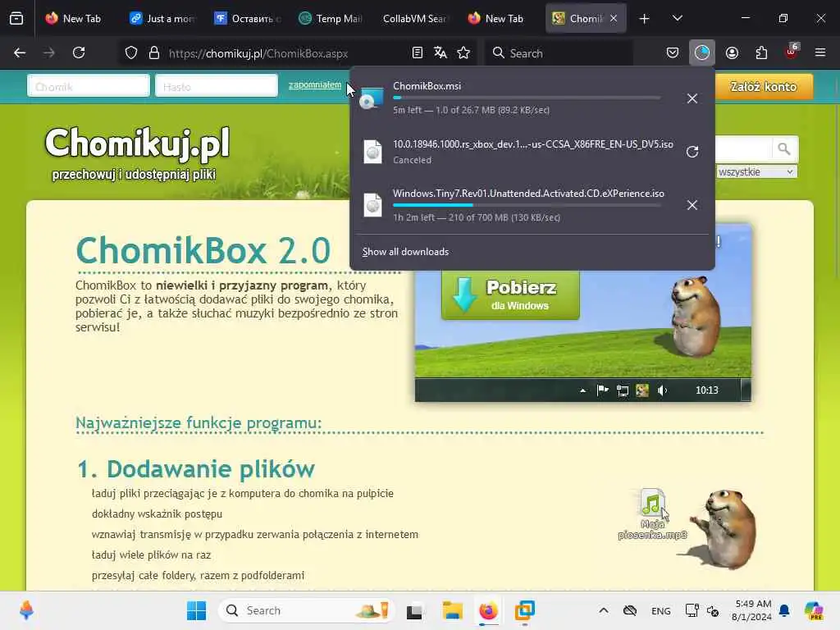840x630 pixels.
Task: Open the extensions puzzle icon
Action: (x=761, y=53)
